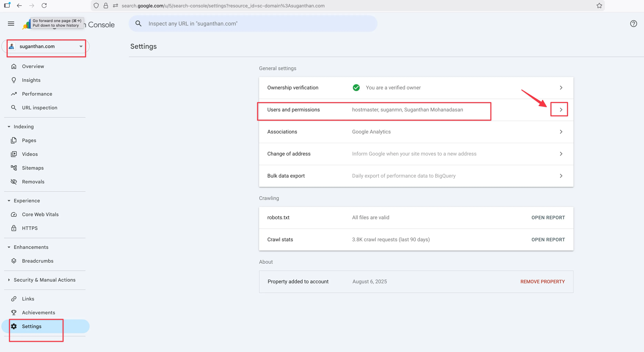Bookmark page with star icon
The height and width of the screenshot is (352, 644).
pos(599,6)
